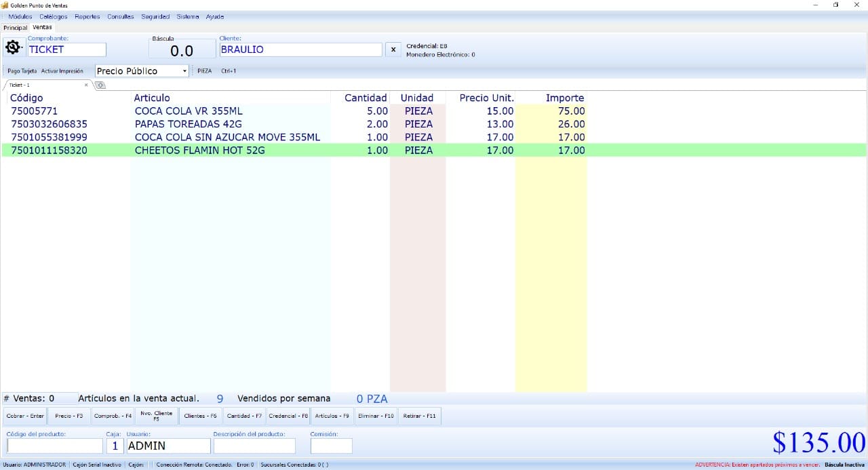Click the Retirar - F11 button
The image size is (868, 470).
(x=420, y=416)
